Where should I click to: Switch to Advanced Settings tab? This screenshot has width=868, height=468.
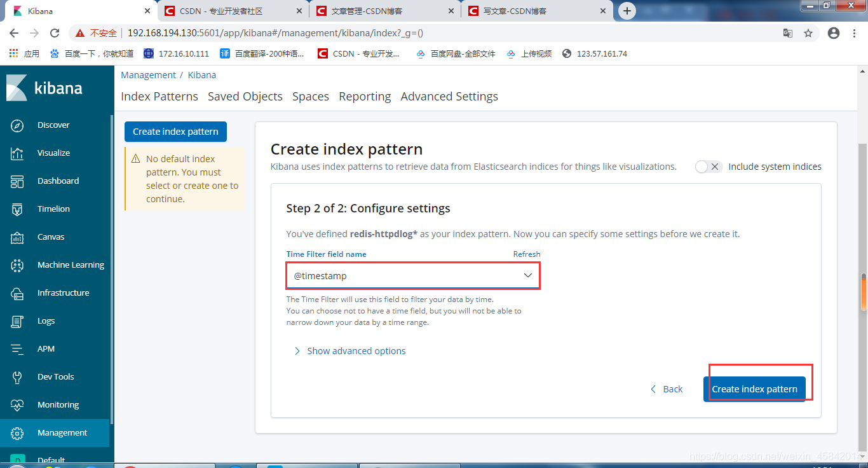pos(449,97)
